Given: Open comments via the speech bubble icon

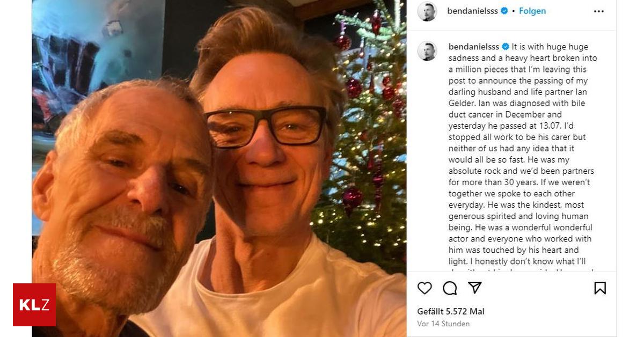Looking at the screenshot, I should [x=449, y=288].
